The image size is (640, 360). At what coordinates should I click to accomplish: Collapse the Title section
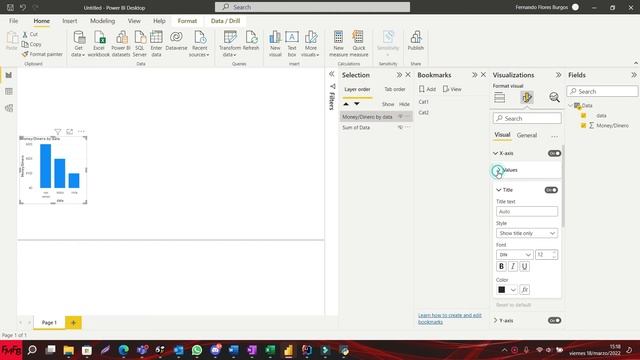click(x=498, y=190)
